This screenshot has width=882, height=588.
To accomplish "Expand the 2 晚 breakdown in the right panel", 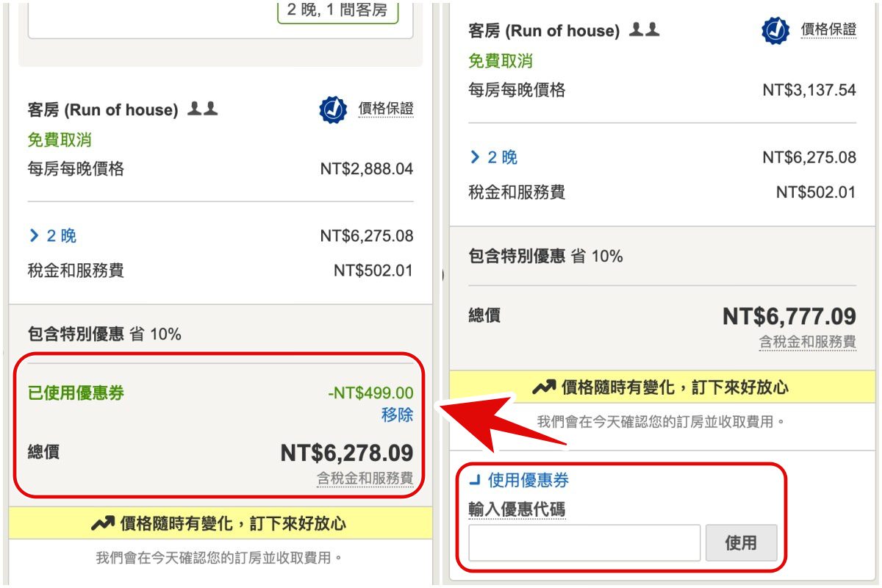I will tap(493, 157).
